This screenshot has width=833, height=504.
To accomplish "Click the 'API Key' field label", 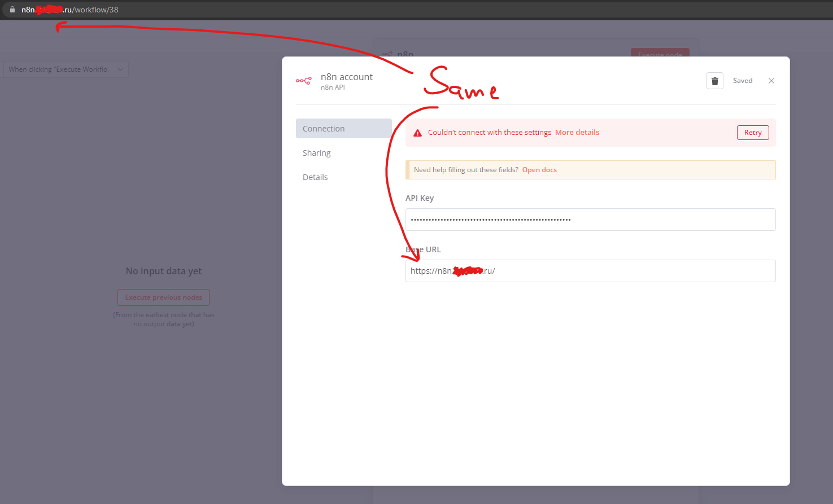I will tap(420, 198).
